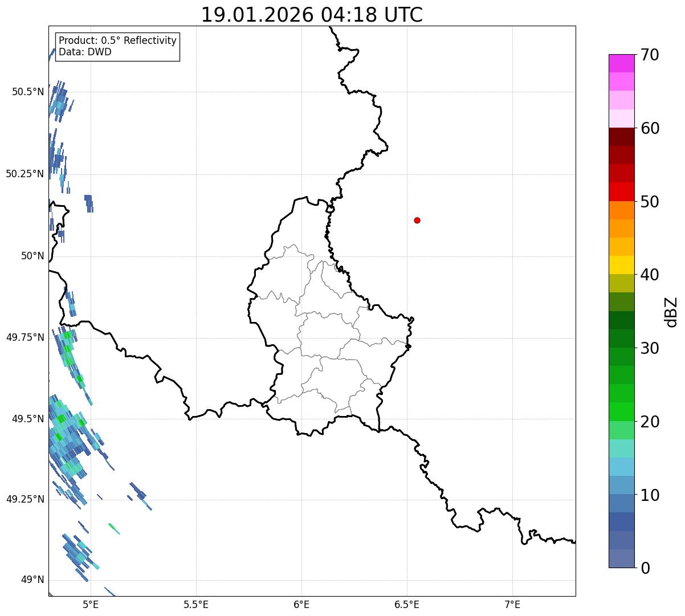Click the "Data: DWD" label
685x616 pixels.
coord(85,52)
